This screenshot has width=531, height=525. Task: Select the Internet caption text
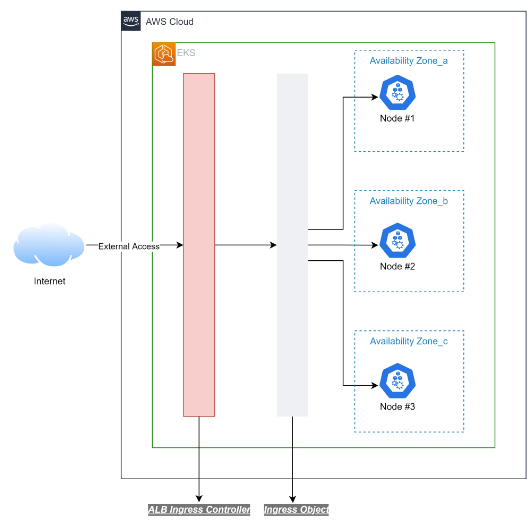tap(49, 281)
